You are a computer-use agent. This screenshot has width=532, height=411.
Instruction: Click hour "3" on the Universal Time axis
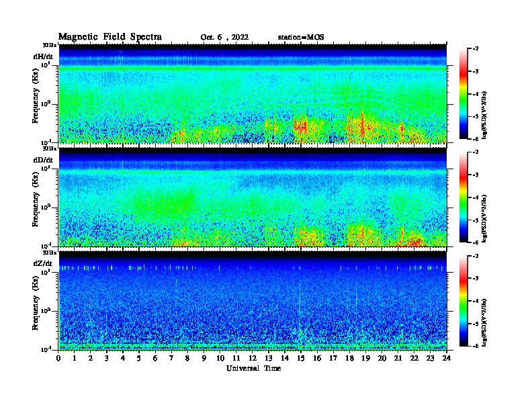[x=107, y=359]
